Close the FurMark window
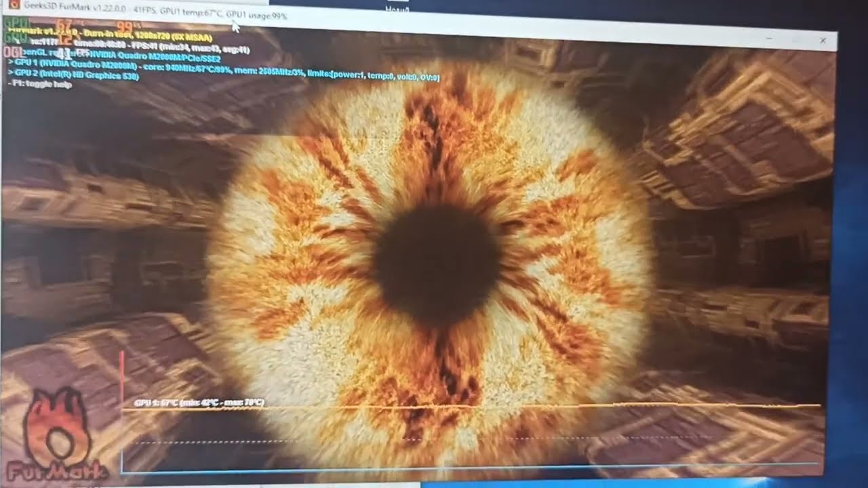Image resolution: width=868 pixels, height=488 pixels. click(x=823, y=41)
